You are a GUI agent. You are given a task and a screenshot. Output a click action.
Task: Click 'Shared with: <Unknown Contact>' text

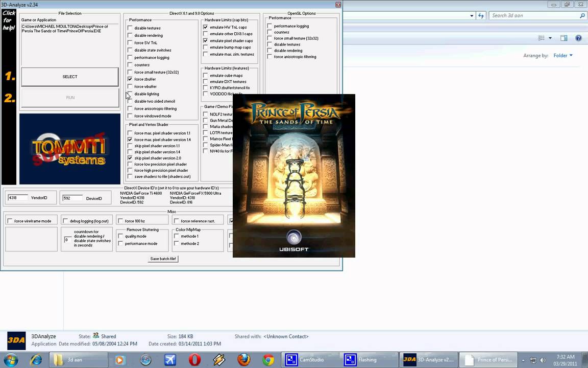click(x=272, y=336)
